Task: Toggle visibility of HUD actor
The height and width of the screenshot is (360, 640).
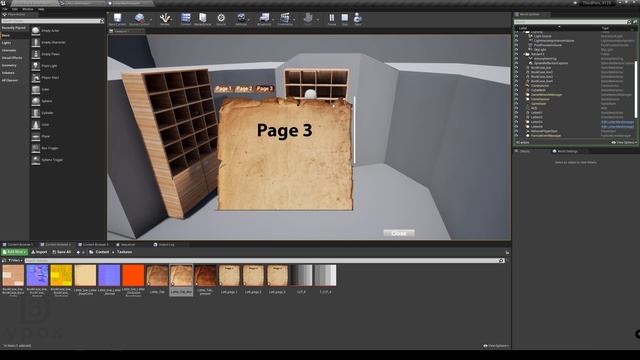Action: click(516, 108)
